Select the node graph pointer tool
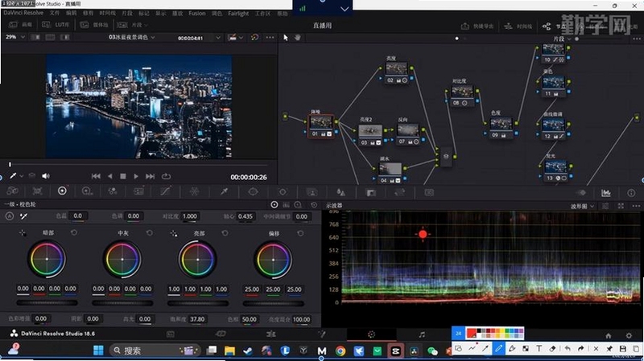The image size is (644, 361). point(286,37)
